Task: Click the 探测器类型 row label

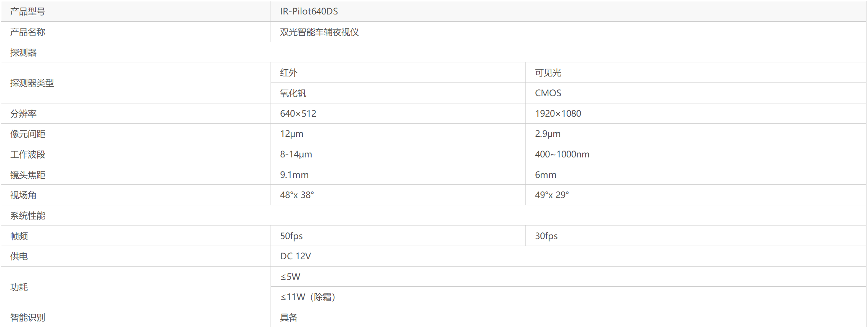Action: click(32, 83)
